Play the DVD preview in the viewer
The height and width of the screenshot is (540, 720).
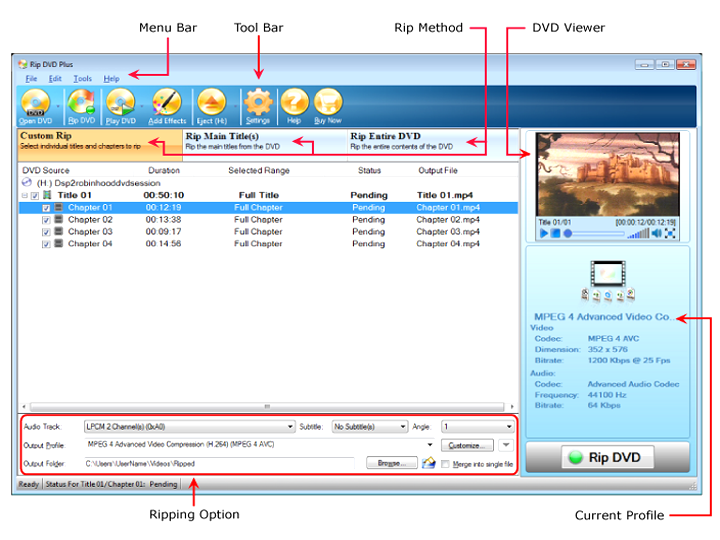coord(543,233)
